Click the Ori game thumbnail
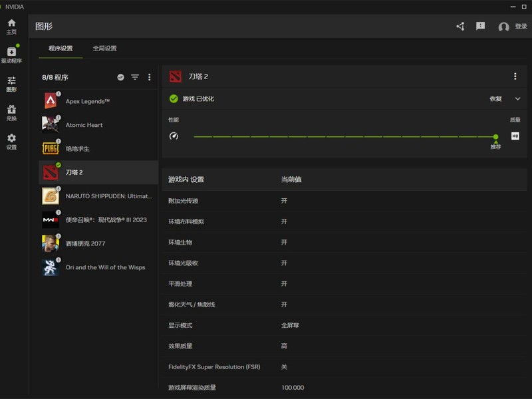532x399 pixels. click(51, 267)
